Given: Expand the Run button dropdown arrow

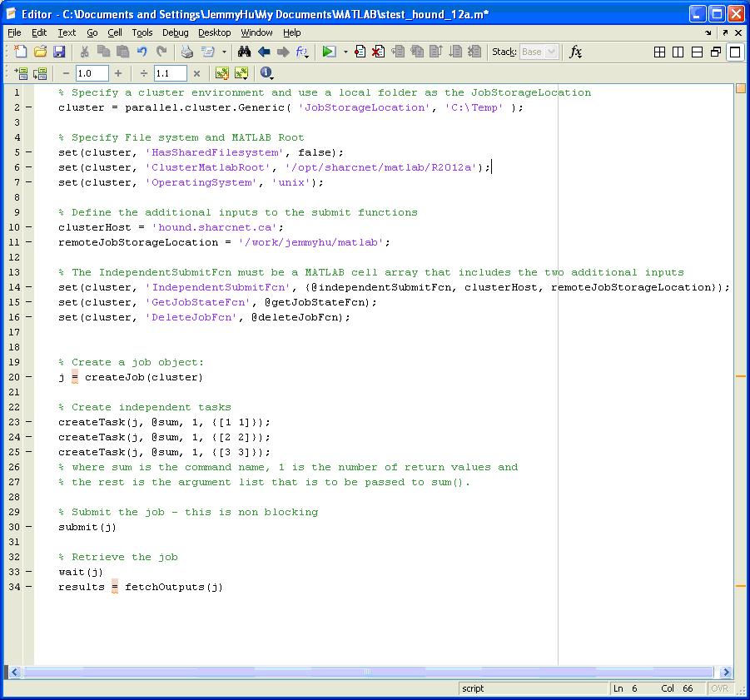Looking at the screenshot, I should tap(345, 52).
